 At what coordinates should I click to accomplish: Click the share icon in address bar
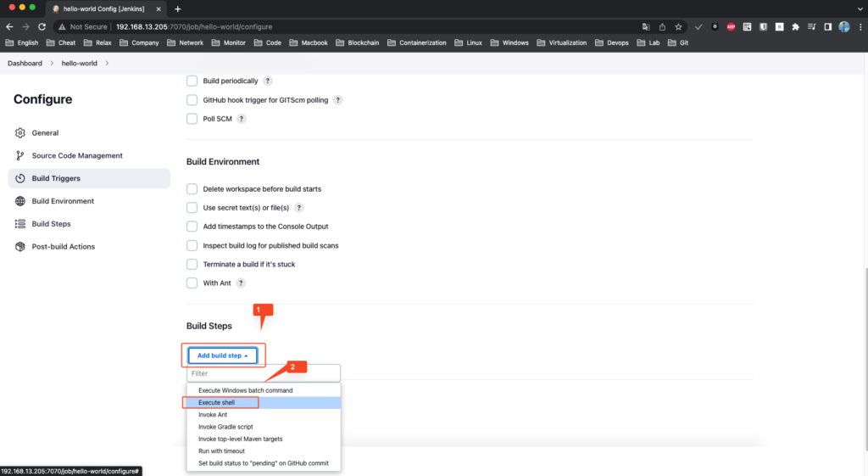[x=662, y=26]
